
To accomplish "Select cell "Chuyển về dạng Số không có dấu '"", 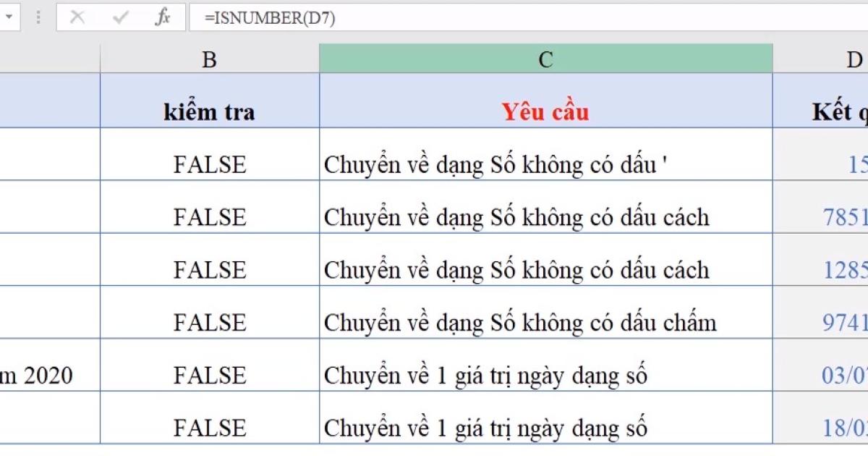I will point(546,155).
